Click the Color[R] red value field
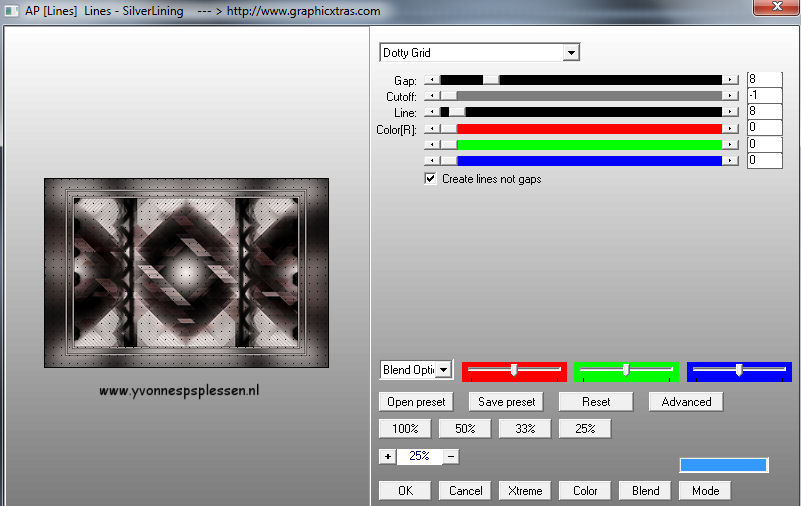 (764, 128)
